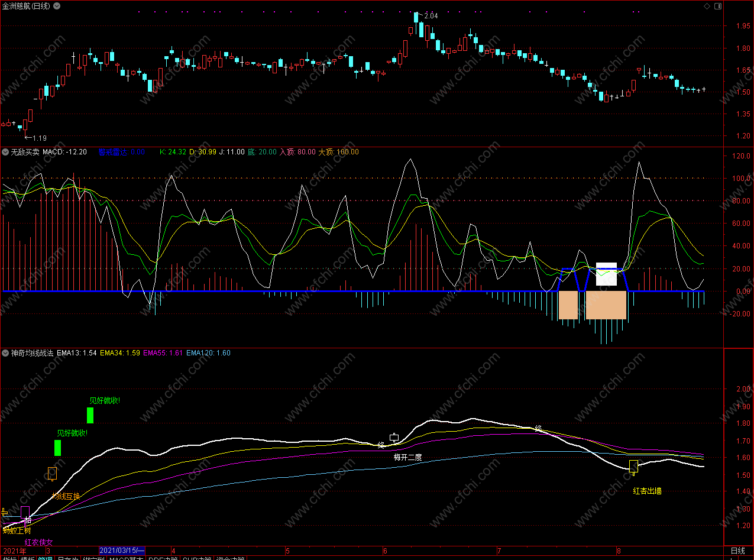The image size is (754, 560).
Task: Click the wide peach-colored signal block
Action: click(606, 305)
